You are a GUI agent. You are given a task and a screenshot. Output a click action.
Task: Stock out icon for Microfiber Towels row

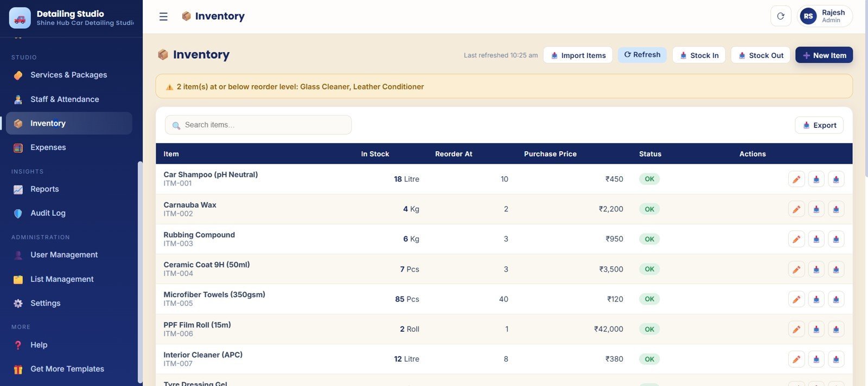(836, 299)
